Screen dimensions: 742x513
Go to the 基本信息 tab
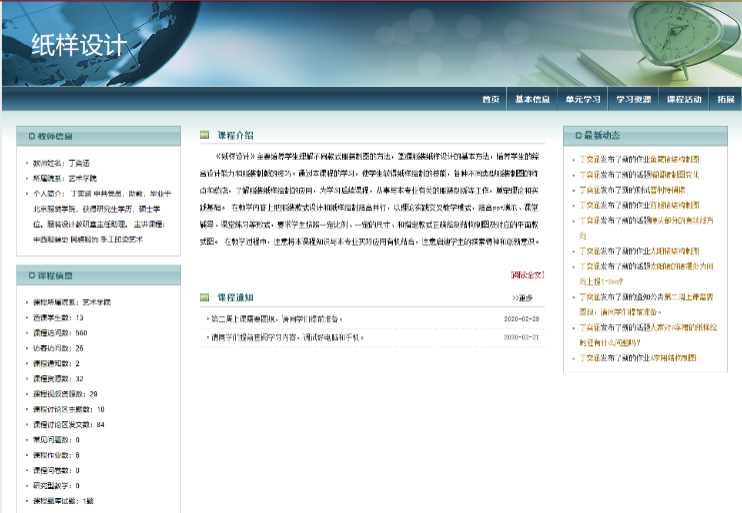[532, 100]
